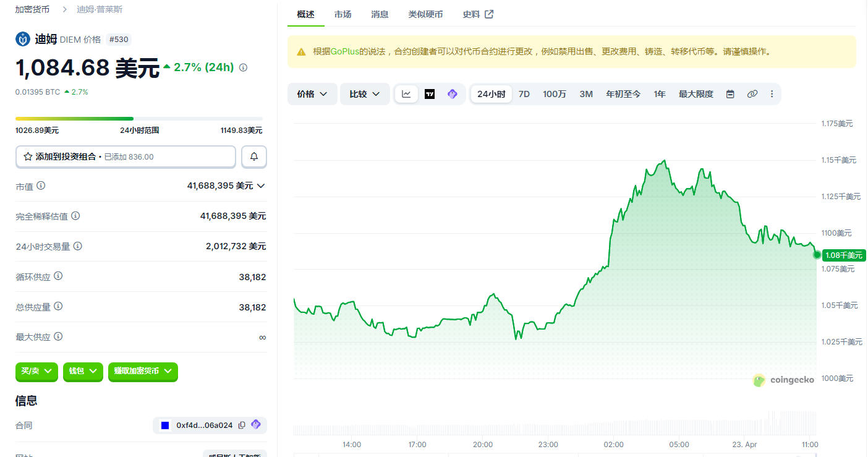Click the current price dot on the chart line
The height and width of the screenshot is (457, 868).
(x=817, y=255)
